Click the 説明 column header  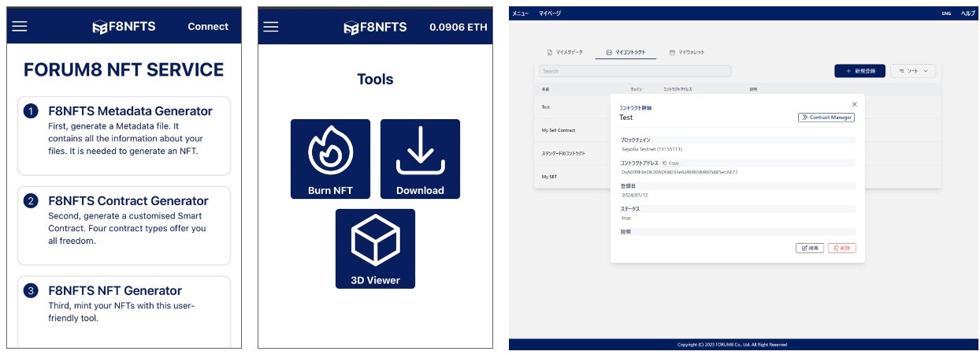[x=753, y=89]
